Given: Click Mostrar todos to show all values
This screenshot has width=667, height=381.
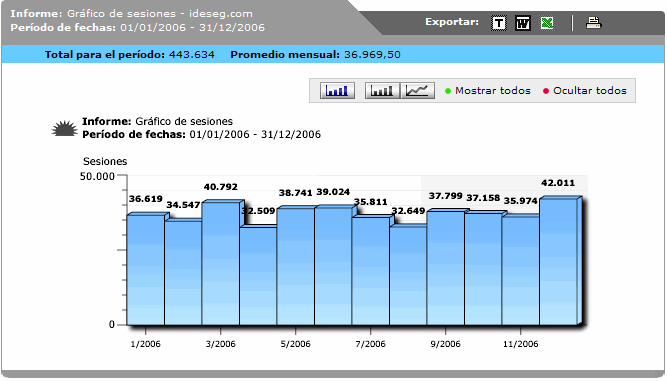Looking at the screenshot, I should point(488,91).
